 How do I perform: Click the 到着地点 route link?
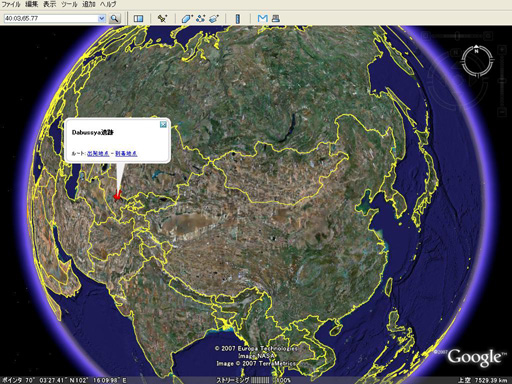pyautogui.click(x=126, y=153)
